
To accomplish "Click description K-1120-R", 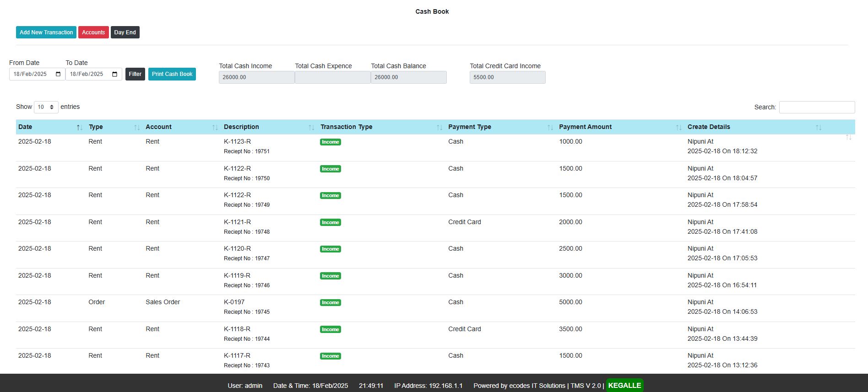I will coord(237,248).
